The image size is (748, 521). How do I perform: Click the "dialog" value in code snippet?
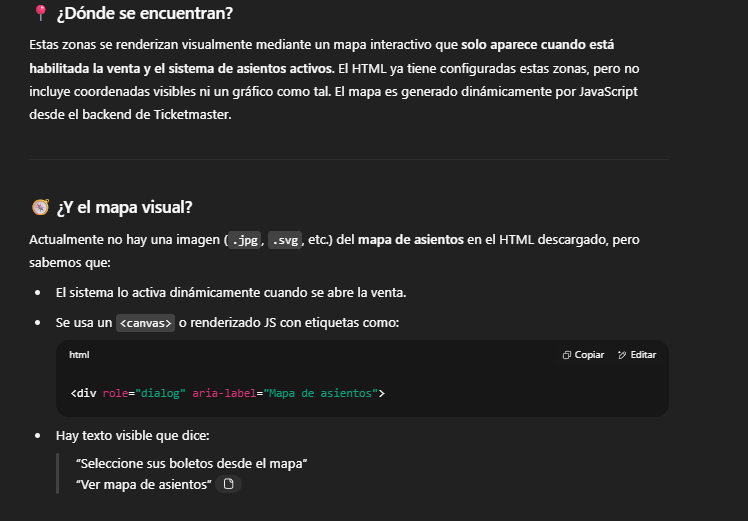coord(160,393)
